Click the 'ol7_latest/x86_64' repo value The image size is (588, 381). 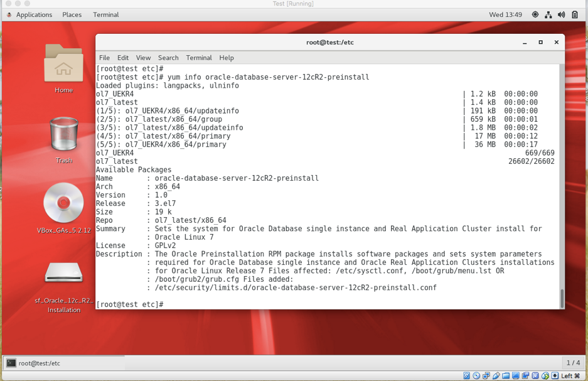pos(191,220)
